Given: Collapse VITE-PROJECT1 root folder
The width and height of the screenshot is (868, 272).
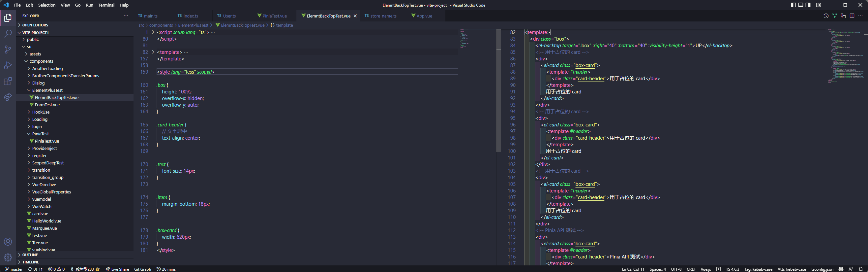Looking at the screenshot, I should 75,32.
